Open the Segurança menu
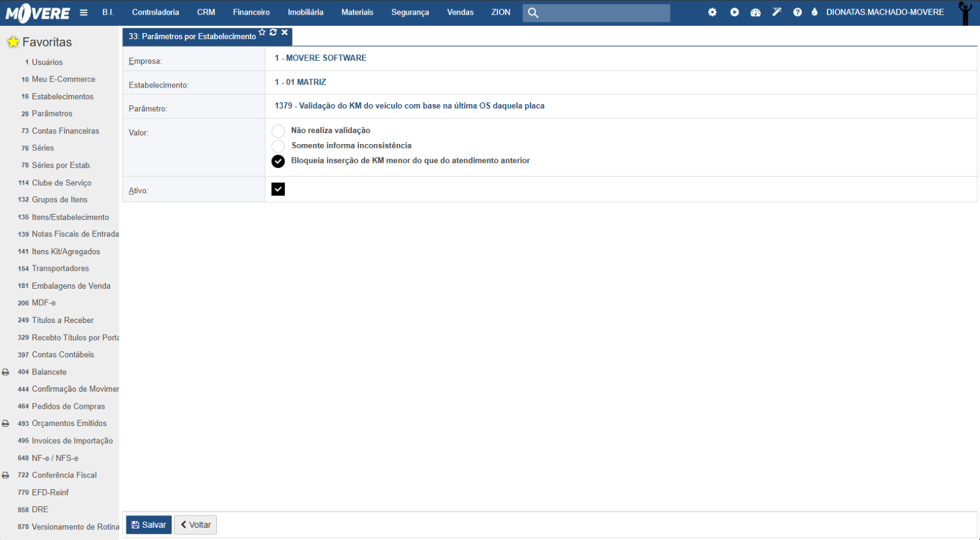980x540 pixels. [x=410, y=12]
